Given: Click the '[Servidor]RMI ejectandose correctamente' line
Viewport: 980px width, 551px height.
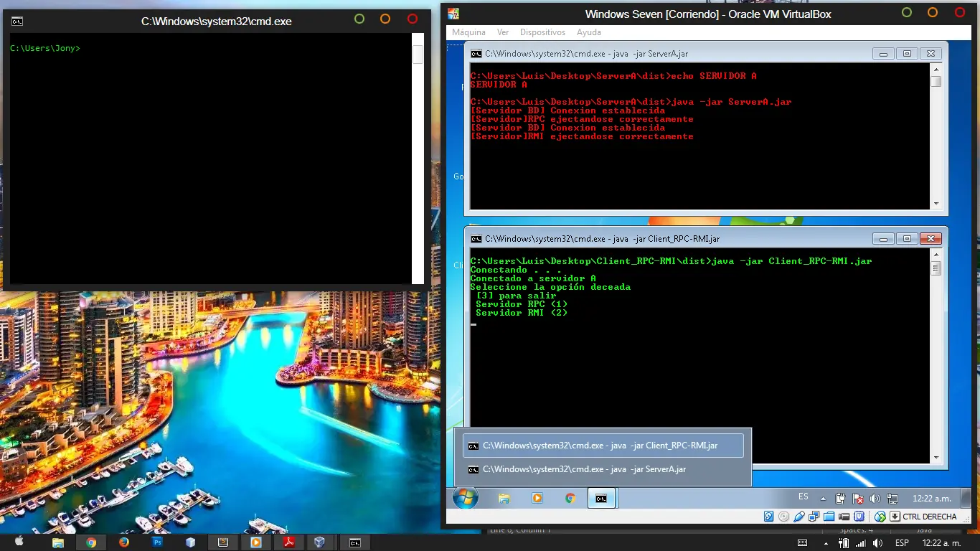Looking at the screenshot, I should [582, 136].
